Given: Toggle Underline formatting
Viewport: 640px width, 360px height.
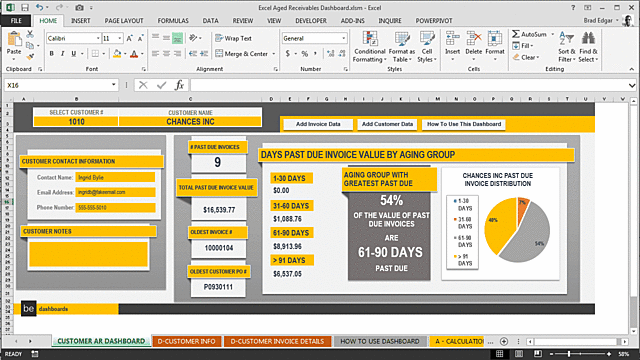Looking at the screenshot, I should click(73, 53).
